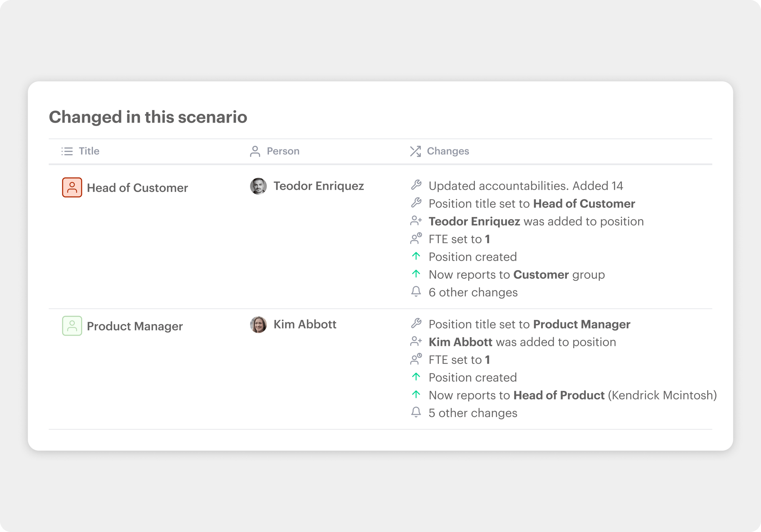The width and height of the screenshot is (761, 532).
Task: Click wrench icon next to Updated accountabilities
Action: [x=416, y=185]
